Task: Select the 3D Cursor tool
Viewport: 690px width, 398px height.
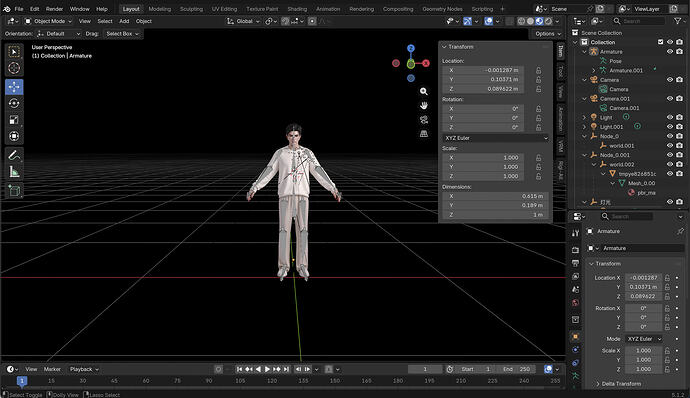Action: pyautogui.click(x=14, y=68)
